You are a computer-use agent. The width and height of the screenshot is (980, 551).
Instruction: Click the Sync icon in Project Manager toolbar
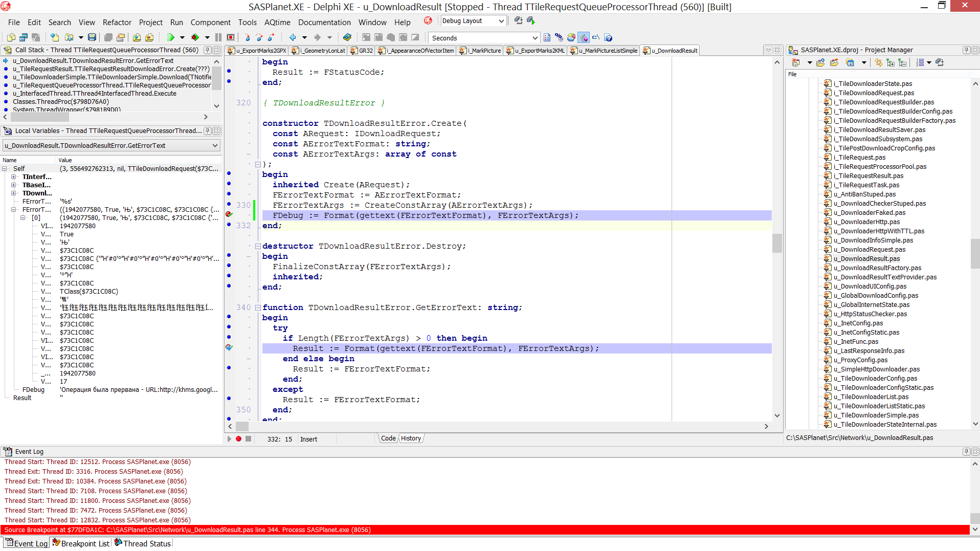878,62
